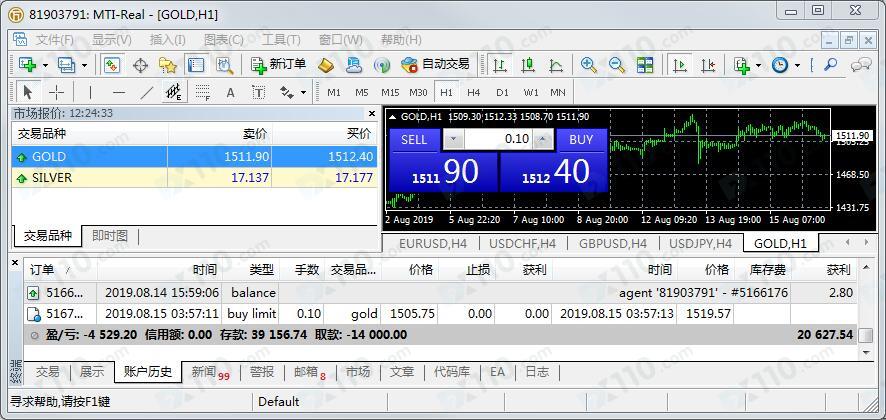Enable chart auto scroll icon
The width and height of the screenshot is (886, 420).
(680, 65)
